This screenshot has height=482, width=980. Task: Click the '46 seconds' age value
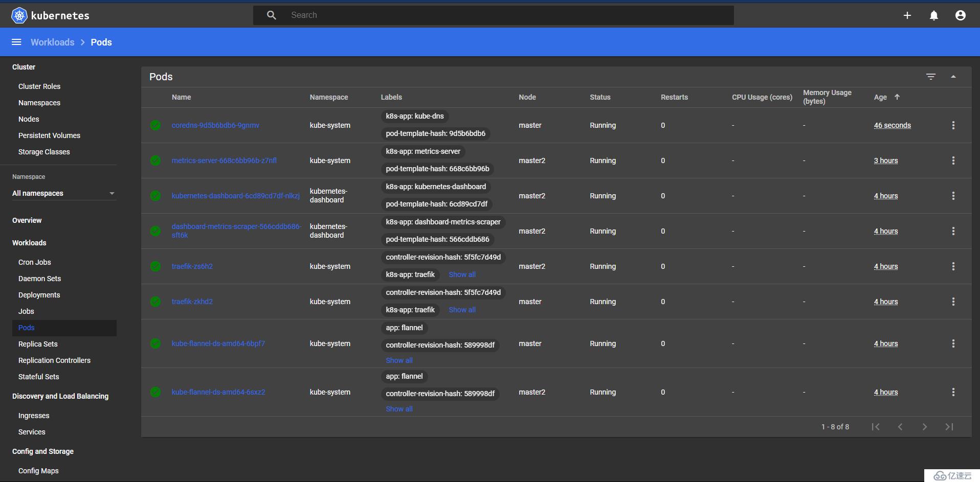coord(893,125)
